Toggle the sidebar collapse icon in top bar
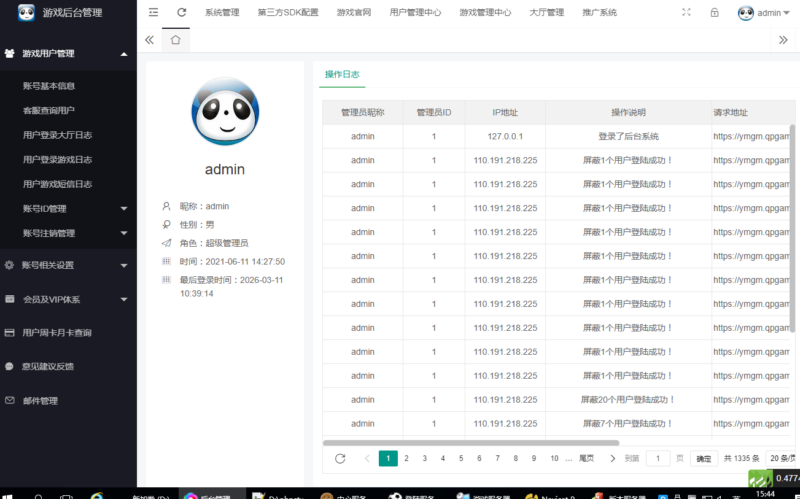Image resolution: width=800 pixels, height=499 pixels. [153, 12]
